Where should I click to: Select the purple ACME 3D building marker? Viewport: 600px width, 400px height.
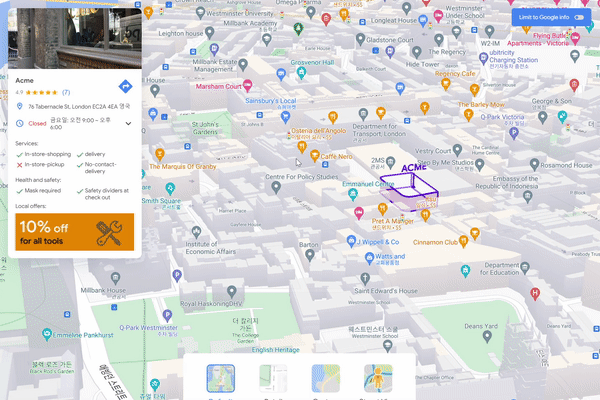click(410, 190)
